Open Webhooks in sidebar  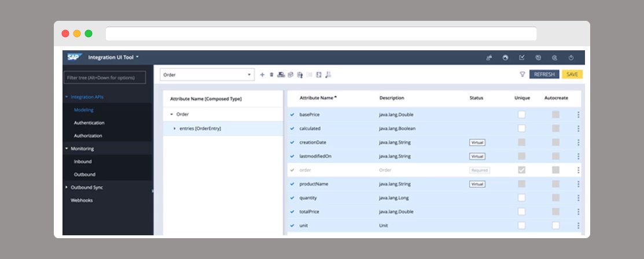tap(82, 200)
